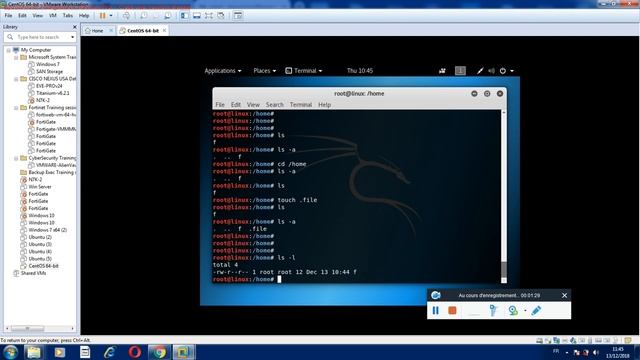This screenshot has width=640, height=360.
Task: Open the VMware Help menu
Action: (x=84, y=16)
